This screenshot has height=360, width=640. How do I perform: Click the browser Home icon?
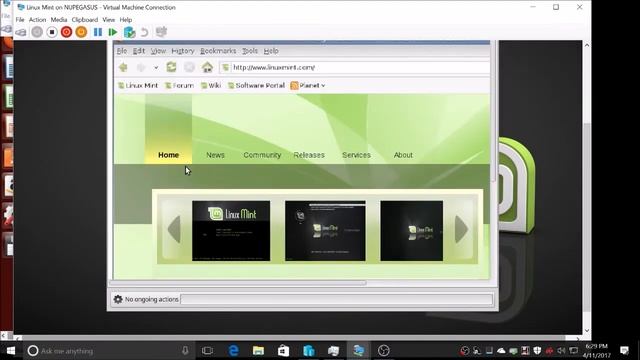[207, 67]
